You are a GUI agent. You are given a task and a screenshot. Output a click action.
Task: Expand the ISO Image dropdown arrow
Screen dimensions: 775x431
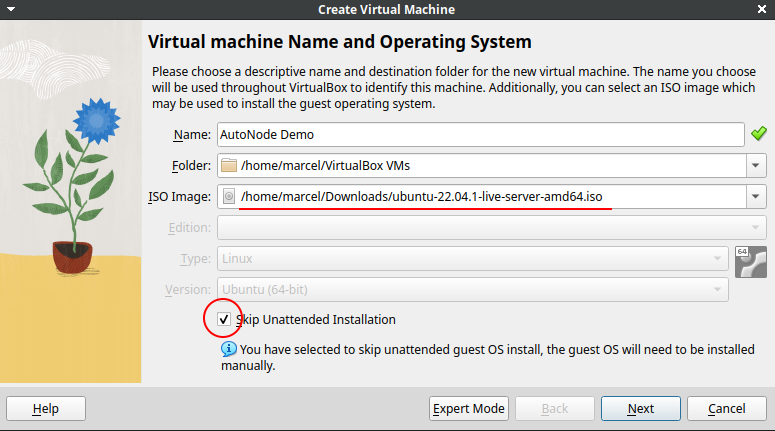click(x=756, y=197)
